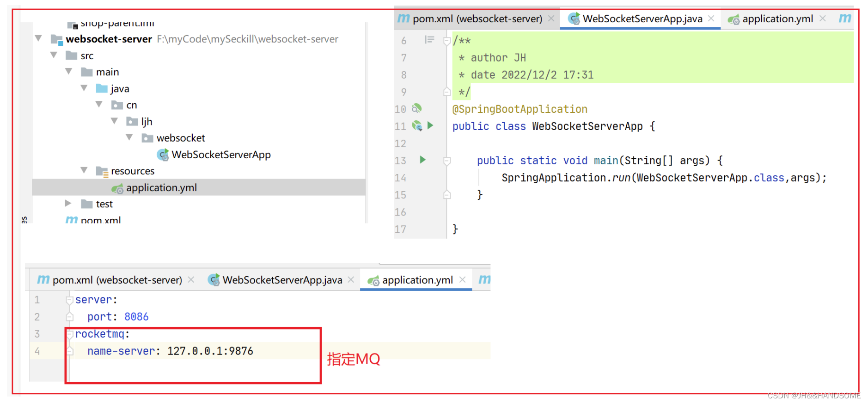Image resolution: width=868 pixels, height=403 pixels.
Task: Expand the test folder arrow
Action: (68, 203)
